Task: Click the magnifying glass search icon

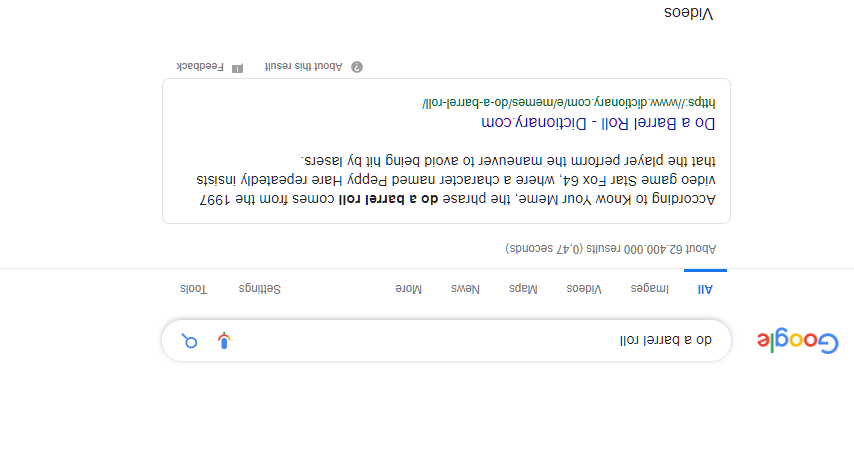Action: point(190,341)
